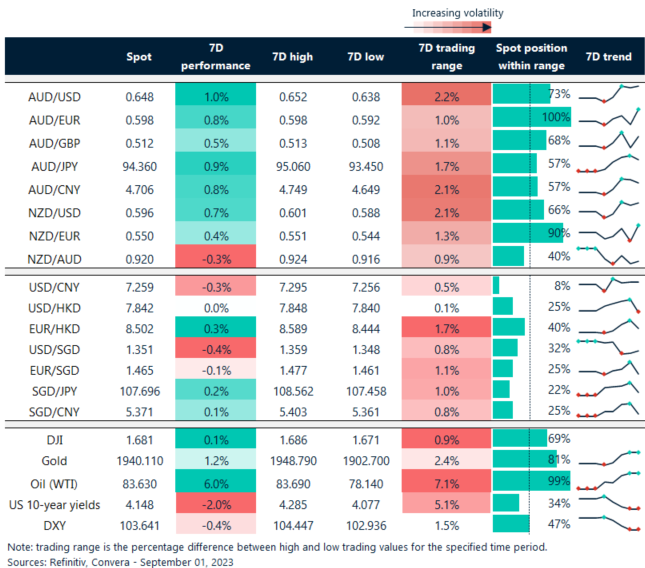Click the DXY 7D trend sparkline
This screenshot has width=645, height=568.
608,523
